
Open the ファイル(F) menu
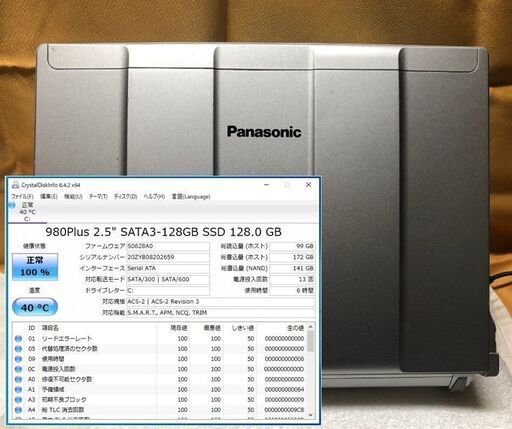click(x=22, y=196)
